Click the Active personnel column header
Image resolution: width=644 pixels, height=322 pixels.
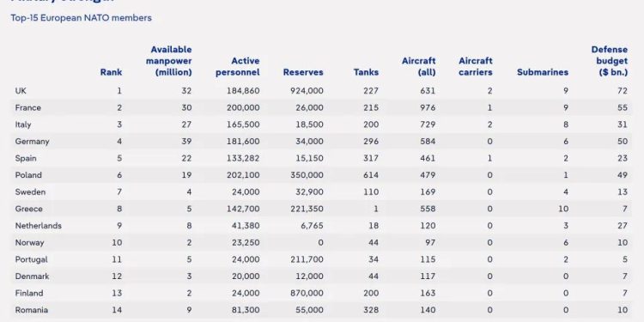237,66
